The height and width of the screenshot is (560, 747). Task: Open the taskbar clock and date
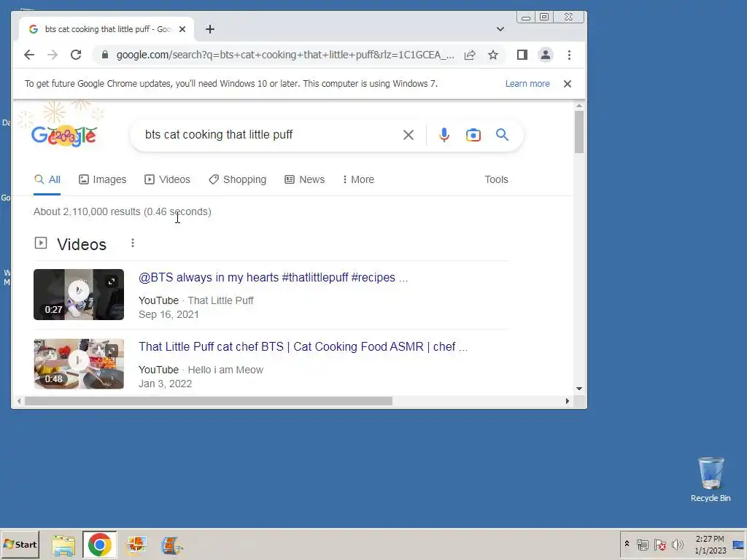tap(710, 544)
